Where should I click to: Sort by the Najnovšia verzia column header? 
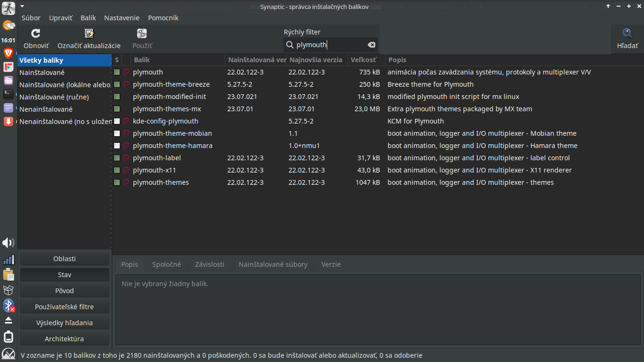(317, 60)
